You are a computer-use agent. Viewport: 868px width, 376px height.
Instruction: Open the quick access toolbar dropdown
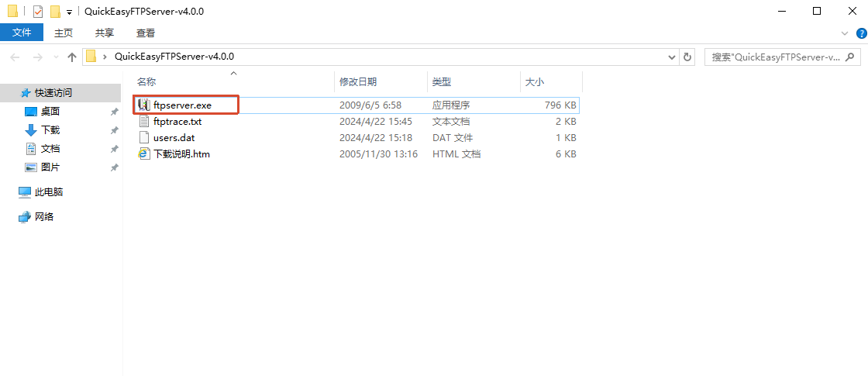69,12
